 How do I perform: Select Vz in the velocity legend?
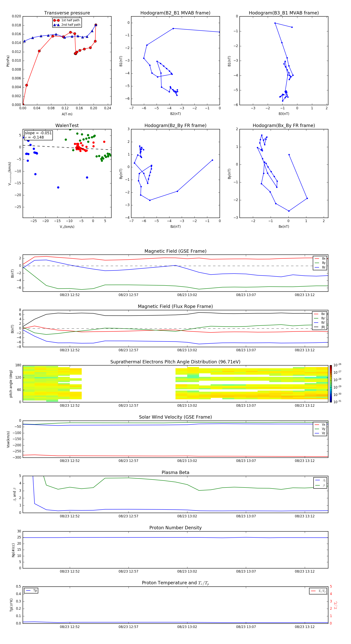[320, 433]
